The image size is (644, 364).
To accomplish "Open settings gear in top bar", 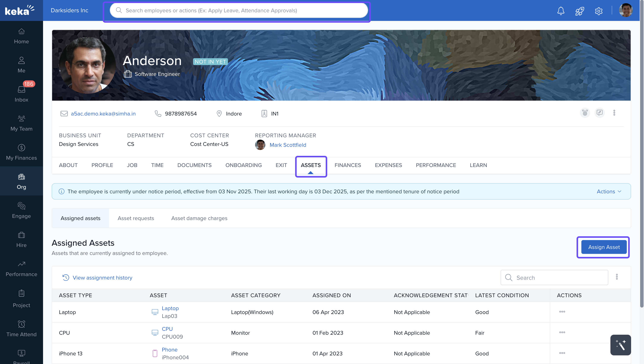I will coord(599,11).
